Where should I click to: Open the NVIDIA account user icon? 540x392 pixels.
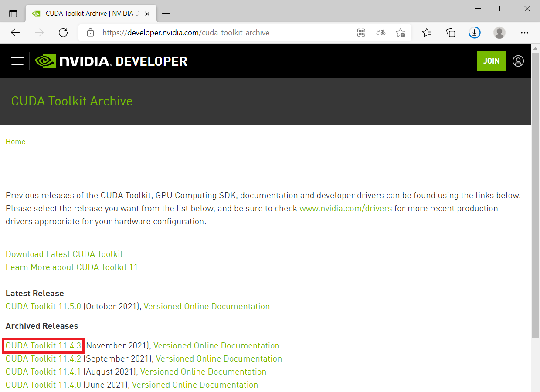tap(518, 61)
